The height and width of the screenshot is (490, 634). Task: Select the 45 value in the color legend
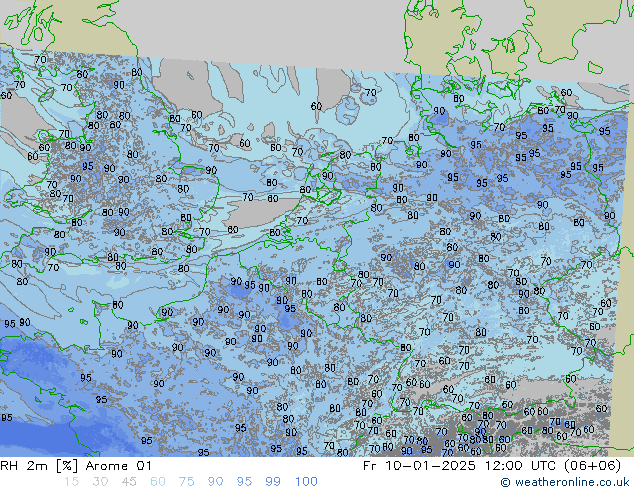click(129, 482)
